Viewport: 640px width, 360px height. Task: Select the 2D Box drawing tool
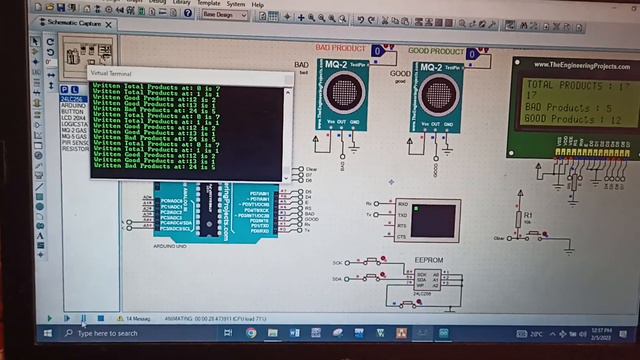point(39,197)
